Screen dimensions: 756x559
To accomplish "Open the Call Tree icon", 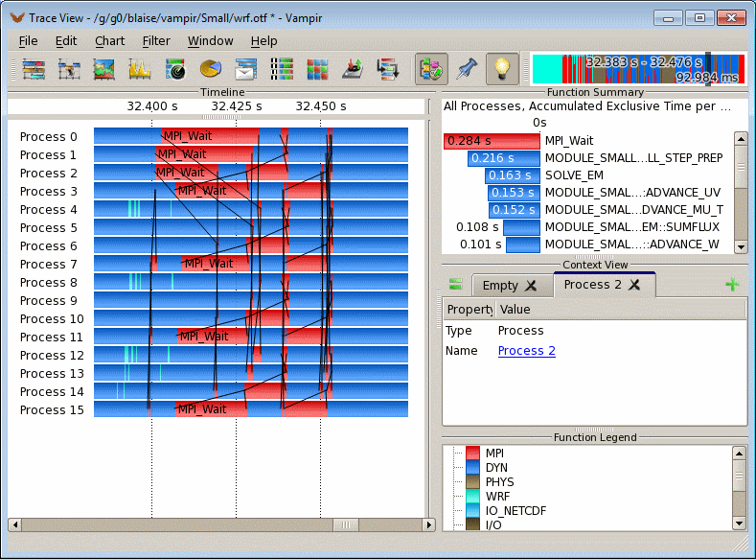I will (x=388, y=69).
